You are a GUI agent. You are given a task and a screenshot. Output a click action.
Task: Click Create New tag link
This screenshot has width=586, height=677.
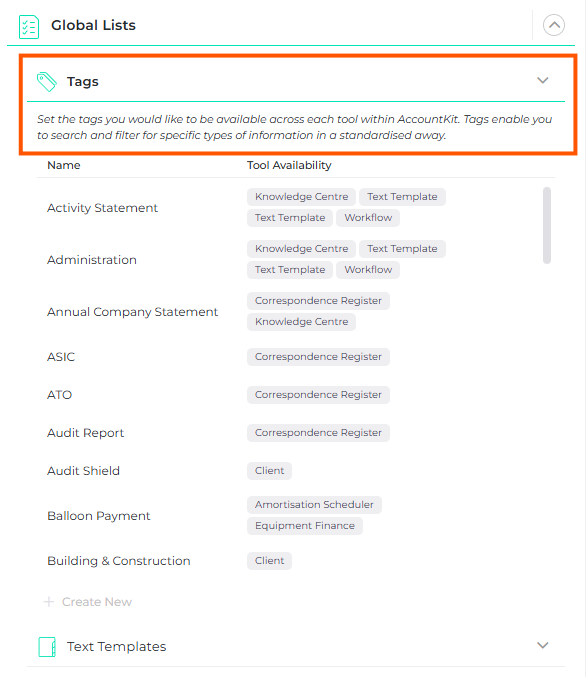coord(97,601)
